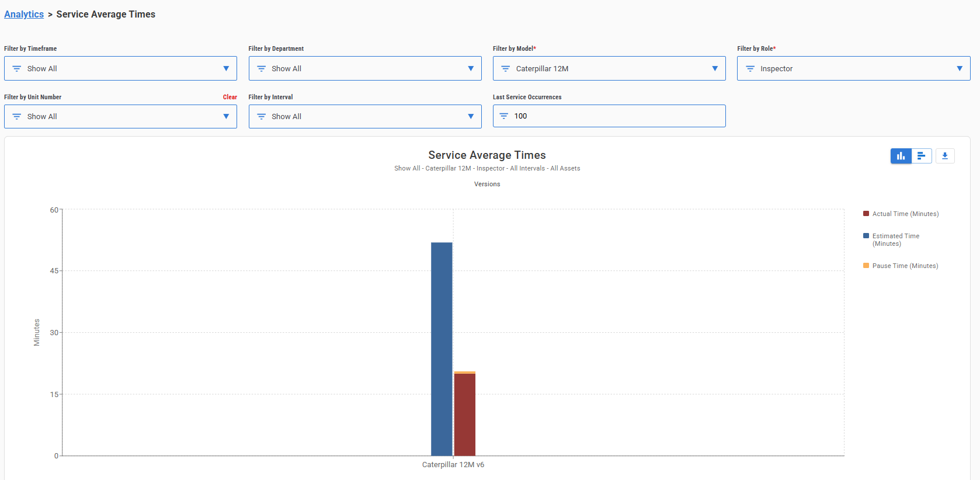This screenshot has width=980, height=480.
Task: Open the Filter by Unit Number dropdown arrow
Action: tap(226, 116)
